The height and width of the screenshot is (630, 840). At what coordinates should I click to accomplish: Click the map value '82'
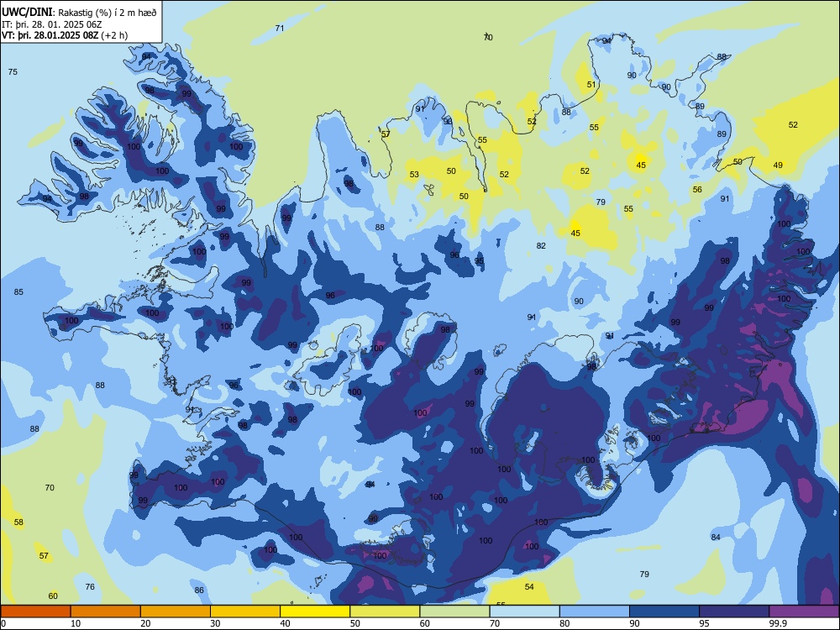[541, 245]
